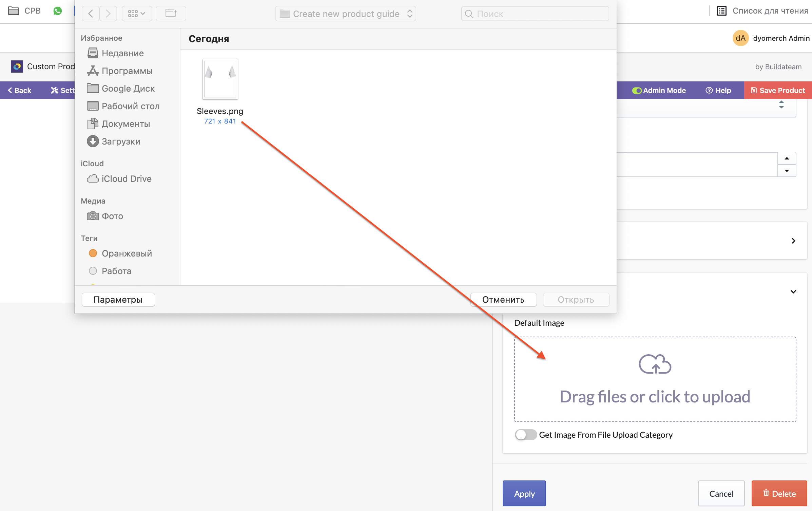Decrease value with the down stepper arrow
The image size is (812, 511).
tap(787, 171)
